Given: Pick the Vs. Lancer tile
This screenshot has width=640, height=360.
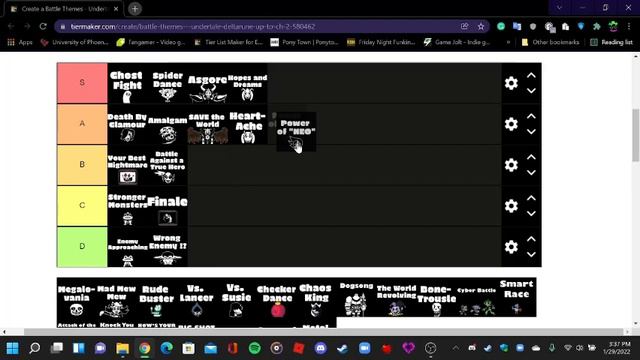Looking at the screenshot, I should [x=197, y=298].
